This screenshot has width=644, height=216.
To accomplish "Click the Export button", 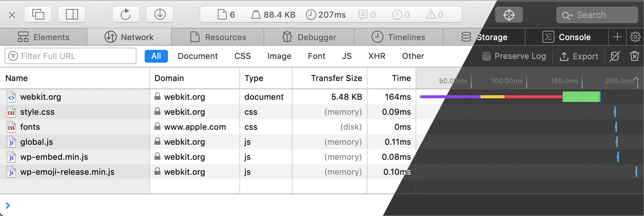I will pyautogui.click(x=579, y=56).
